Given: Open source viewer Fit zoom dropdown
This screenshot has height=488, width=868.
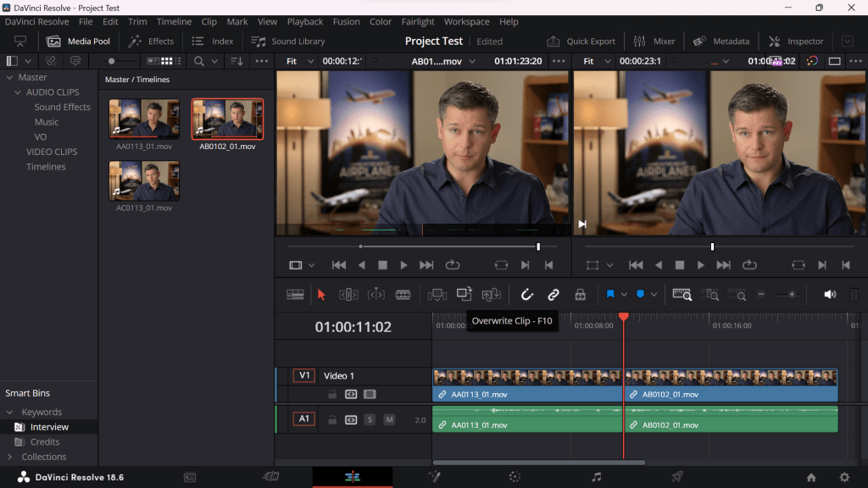Looking at the screenshot, I should (299, 61).
